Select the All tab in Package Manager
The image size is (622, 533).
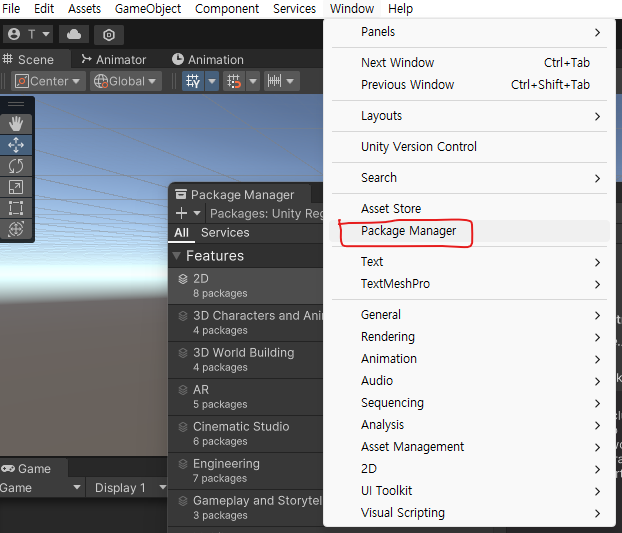pyautogui.click(x=181, y=232)
